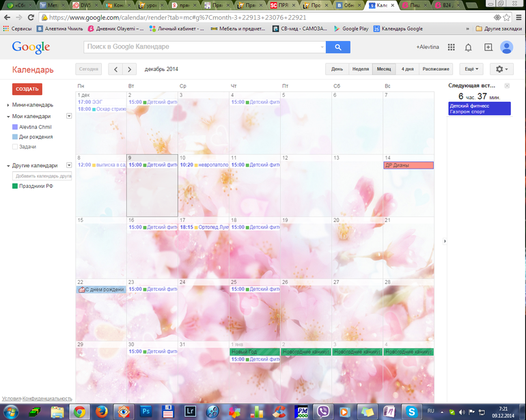Screen dimensions: 526x420
Task: Switch to the Расписание view
Action: (436, 69)
